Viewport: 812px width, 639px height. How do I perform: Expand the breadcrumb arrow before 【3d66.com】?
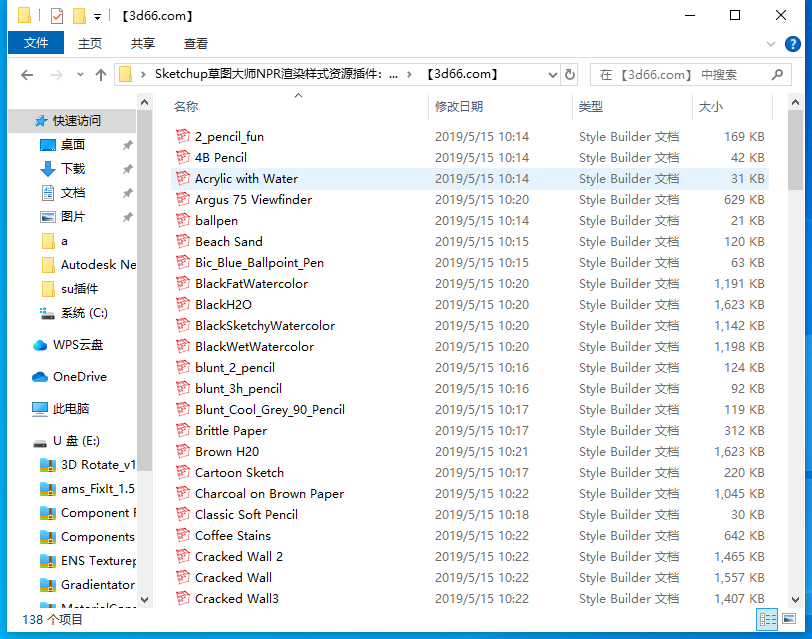(409, 75)
